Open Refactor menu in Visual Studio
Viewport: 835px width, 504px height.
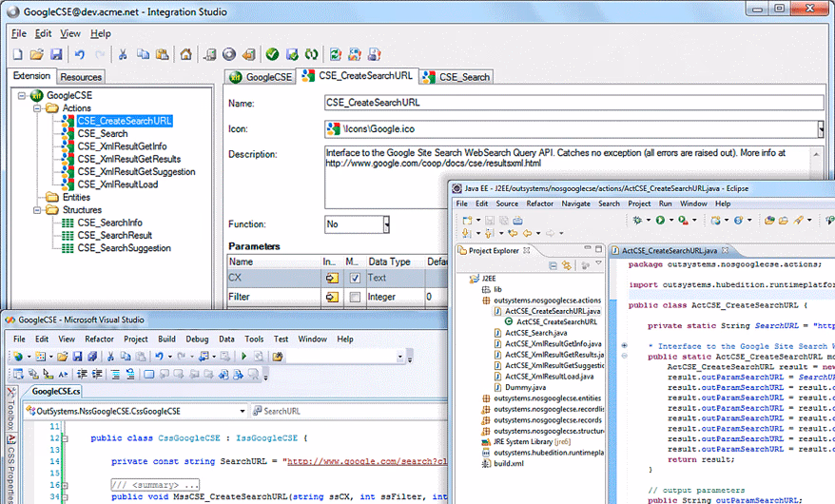pos(99,339)
